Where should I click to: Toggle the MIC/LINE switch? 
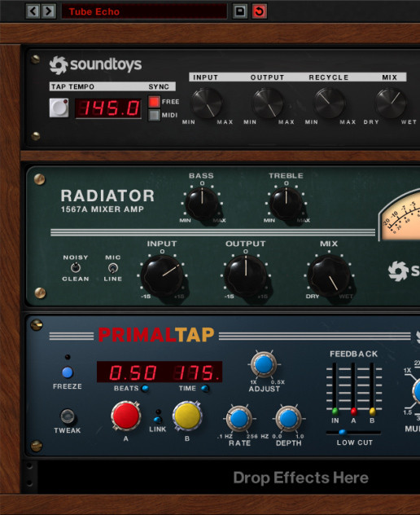click(x=112, y=268)
